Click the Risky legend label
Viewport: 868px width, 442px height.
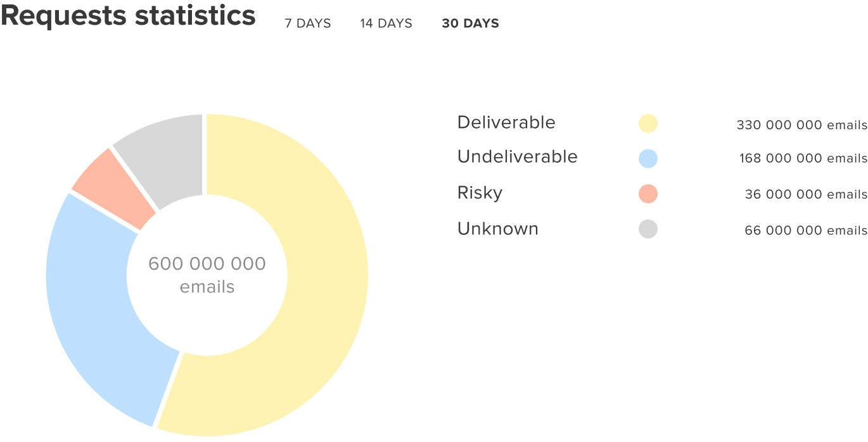[x=480, y=193]
